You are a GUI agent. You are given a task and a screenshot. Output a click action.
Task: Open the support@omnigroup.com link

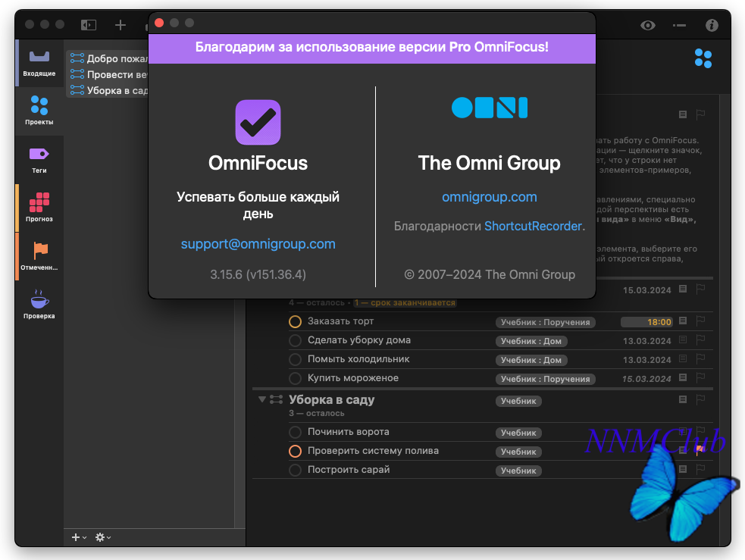[x=258, y=244]
